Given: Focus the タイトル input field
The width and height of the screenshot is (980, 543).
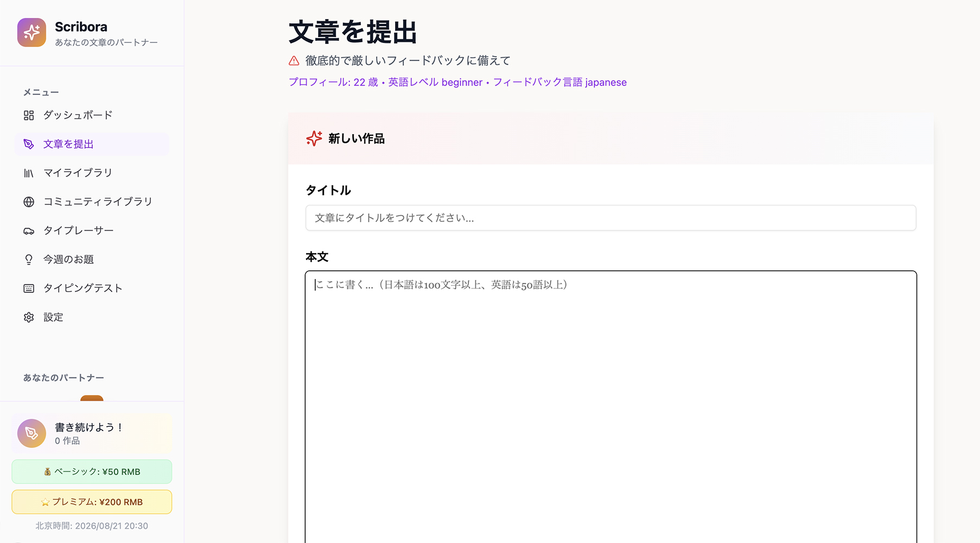Looking at the screenshot, I should (x=610, y=218).
